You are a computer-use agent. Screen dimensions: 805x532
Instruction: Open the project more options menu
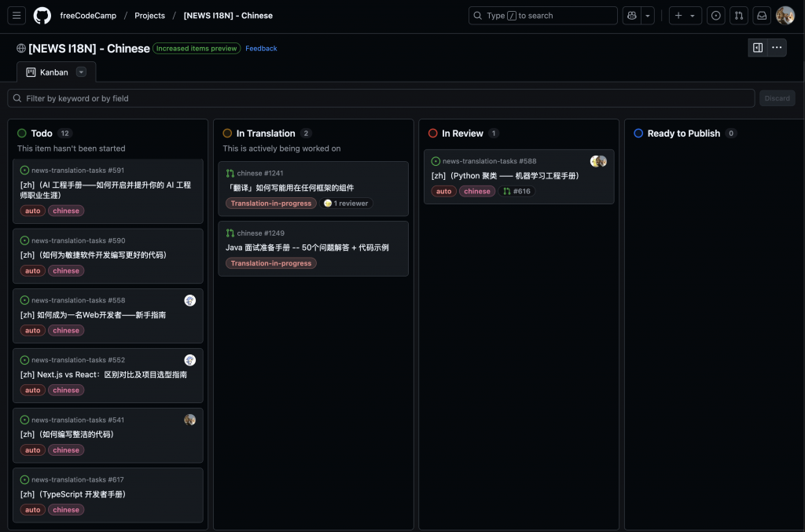777,48
